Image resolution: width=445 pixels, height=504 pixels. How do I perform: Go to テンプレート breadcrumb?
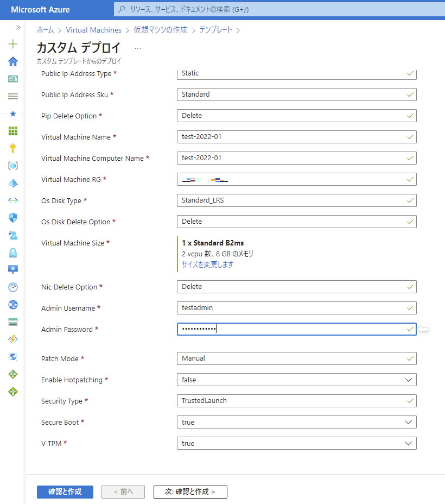pos(216,30)
